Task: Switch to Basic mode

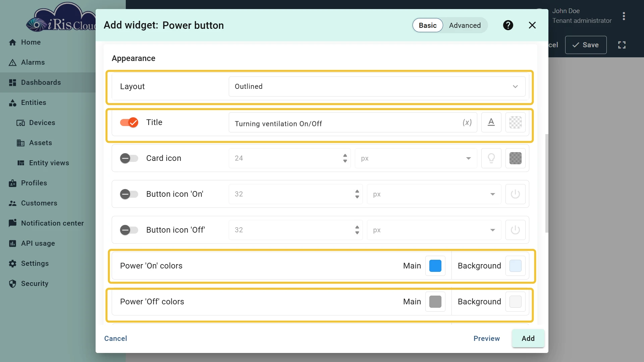Action: click(428, 25)
